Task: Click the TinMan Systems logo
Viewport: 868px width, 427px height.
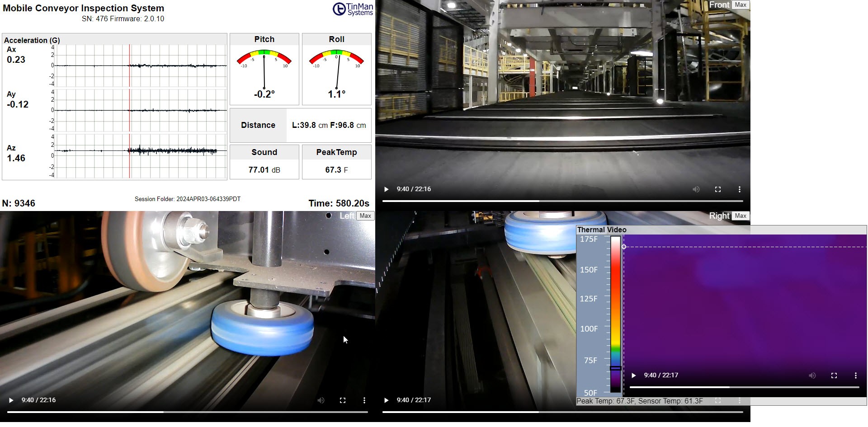Action: point(353,9)
